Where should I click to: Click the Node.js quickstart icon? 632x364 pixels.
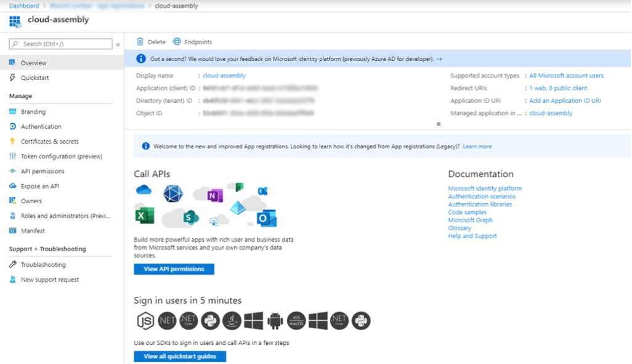145,321
